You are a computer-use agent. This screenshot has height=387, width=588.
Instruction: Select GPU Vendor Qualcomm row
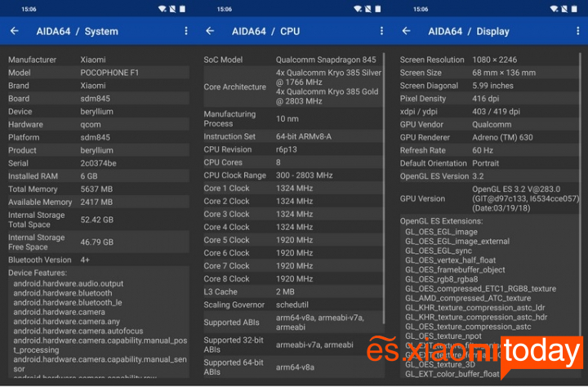pos(489,124)
